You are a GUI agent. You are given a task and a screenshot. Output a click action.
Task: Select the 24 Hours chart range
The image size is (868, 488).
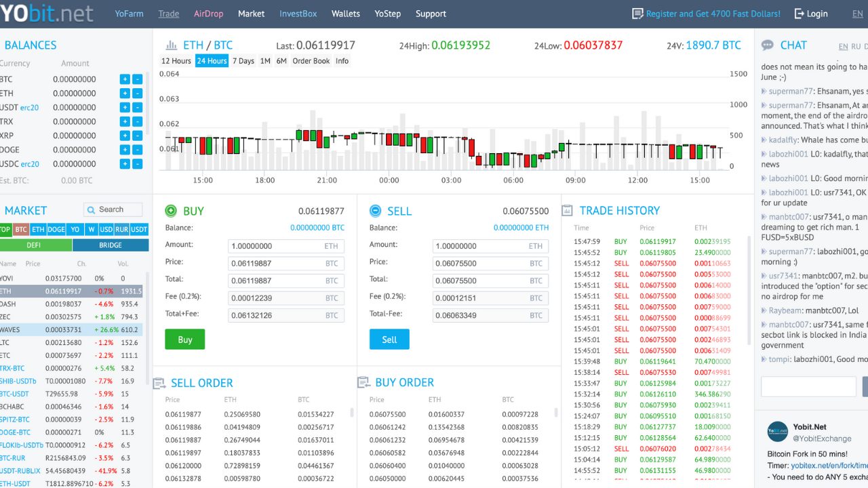pyautogui.click(x=212, y=61)
